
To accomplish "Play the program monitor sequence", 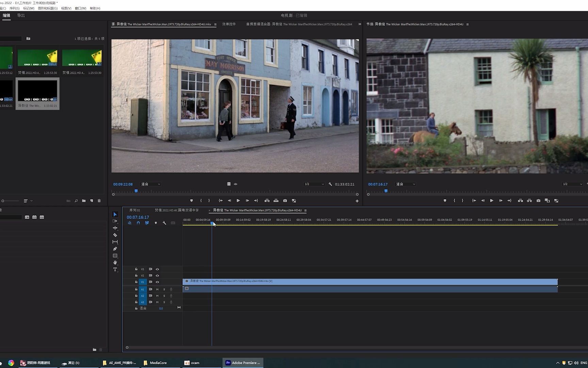I will click(492, 201).
